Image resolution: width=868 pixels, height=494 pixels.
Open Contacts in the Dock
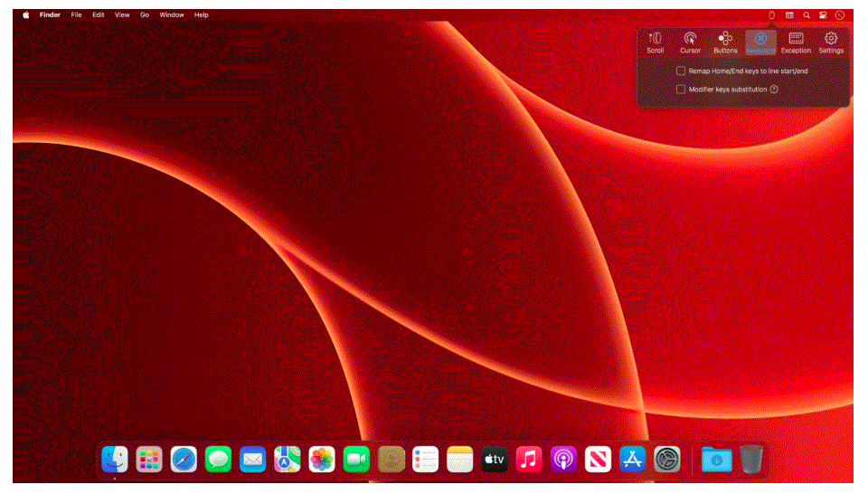coord(391,459)
